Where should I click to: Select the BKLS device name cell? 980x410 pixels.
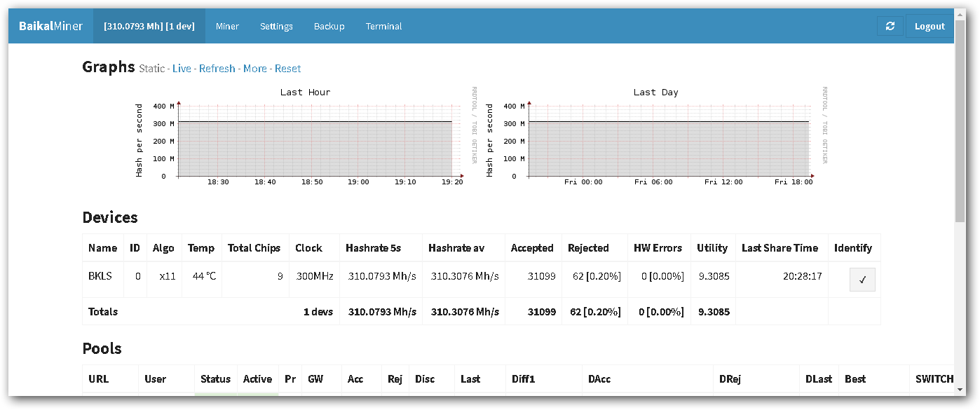click(x=100, y=276)
